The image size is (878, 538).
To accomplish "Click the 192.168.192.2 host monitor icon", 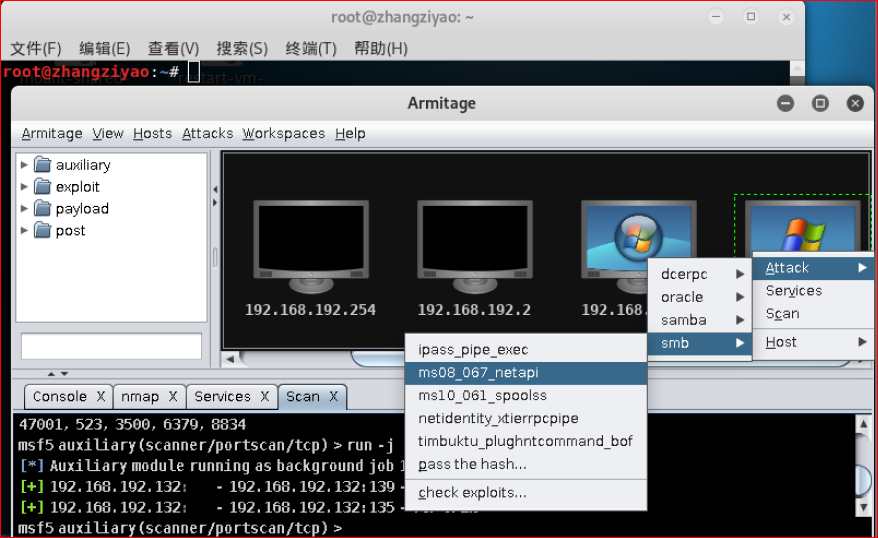I will pyautogui.click(x=475, y=246).
